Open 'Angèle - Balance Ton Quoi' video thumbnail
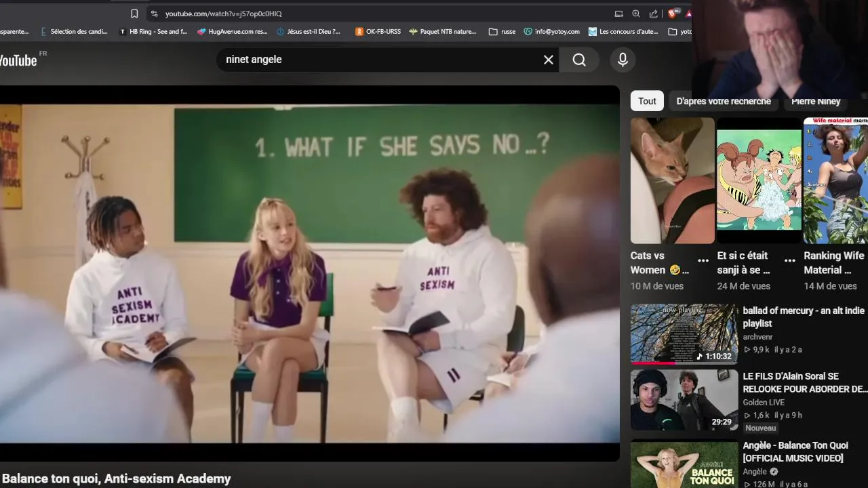 684,464
